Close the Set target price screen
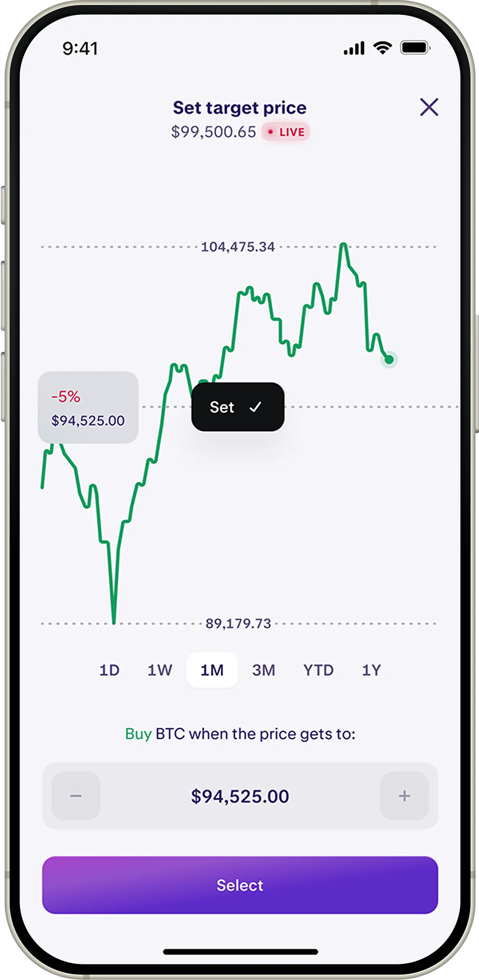Viewport: 479px width, 980px height. (x=429, y=107)
